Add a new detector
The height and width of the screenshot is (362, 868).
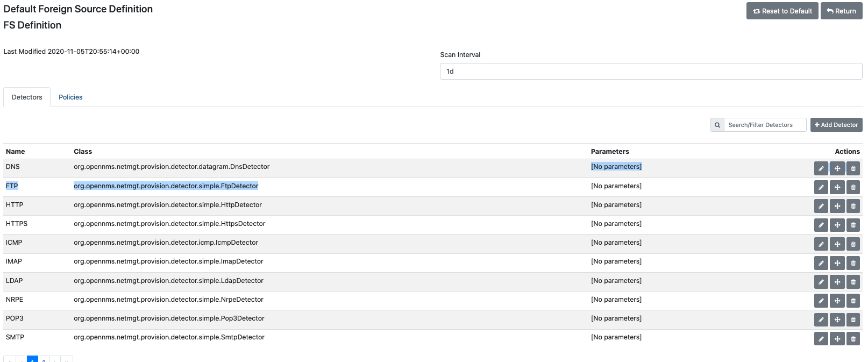(836, 125)
